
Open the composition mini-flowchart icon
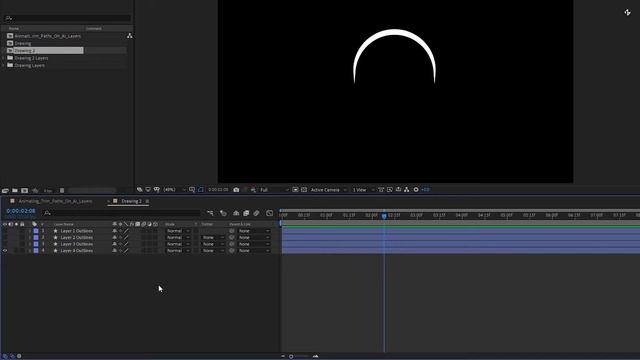pos(210,213)
